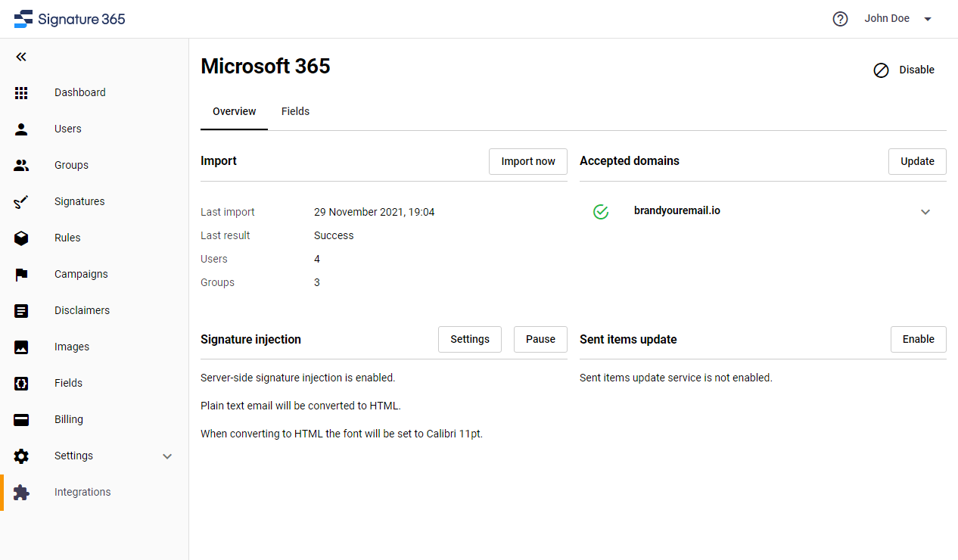Click the Disable label for Microsoft 365
This screenshot has height=560, width=958.
tap(916, 70)
